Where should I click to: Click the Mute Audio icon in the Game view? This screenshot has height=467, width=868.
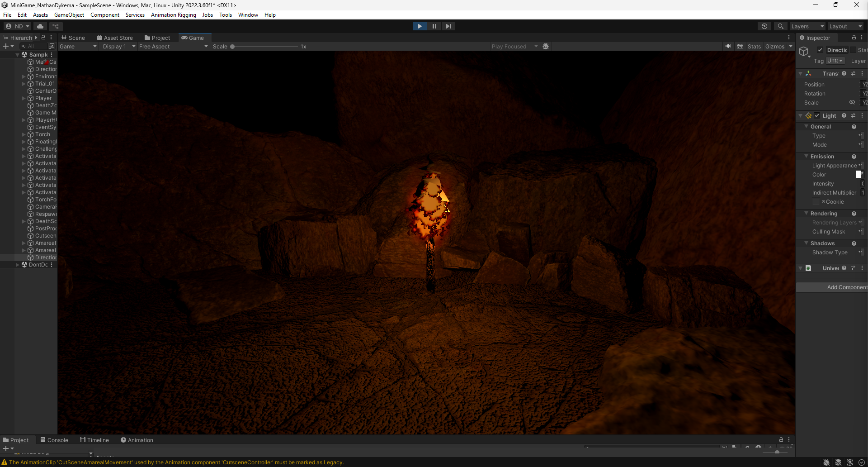tap(728, 46)
